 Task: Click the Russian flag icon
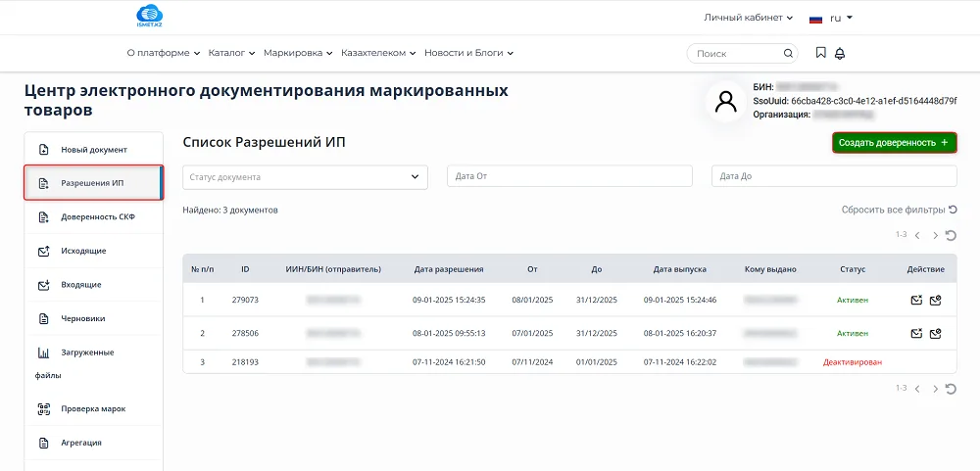pyautogui.click(x=815, y=19)
